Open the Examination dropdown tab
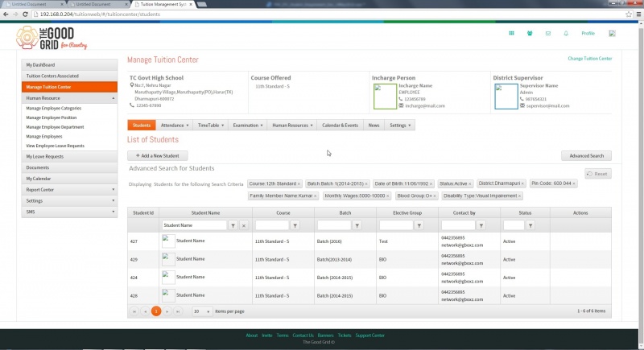Image resolution: width=644 pixels, height=350 pixels. pos(248,126)
